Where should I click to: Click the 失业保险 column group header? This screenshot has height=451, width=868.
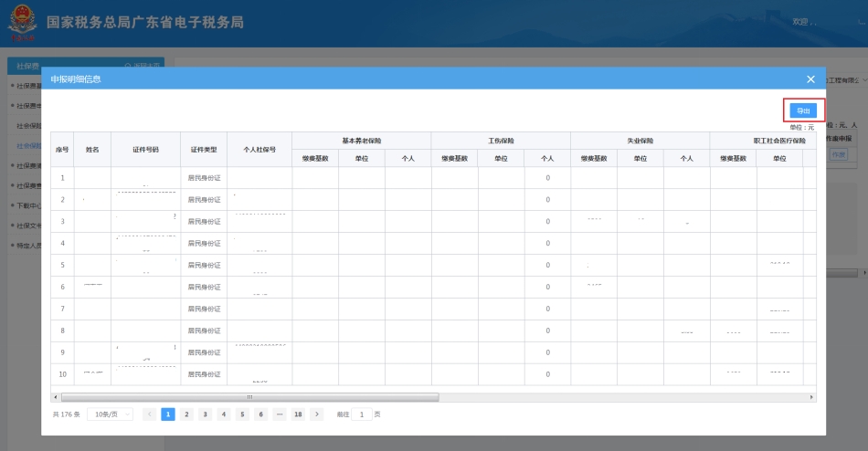[x=640, y=141]
